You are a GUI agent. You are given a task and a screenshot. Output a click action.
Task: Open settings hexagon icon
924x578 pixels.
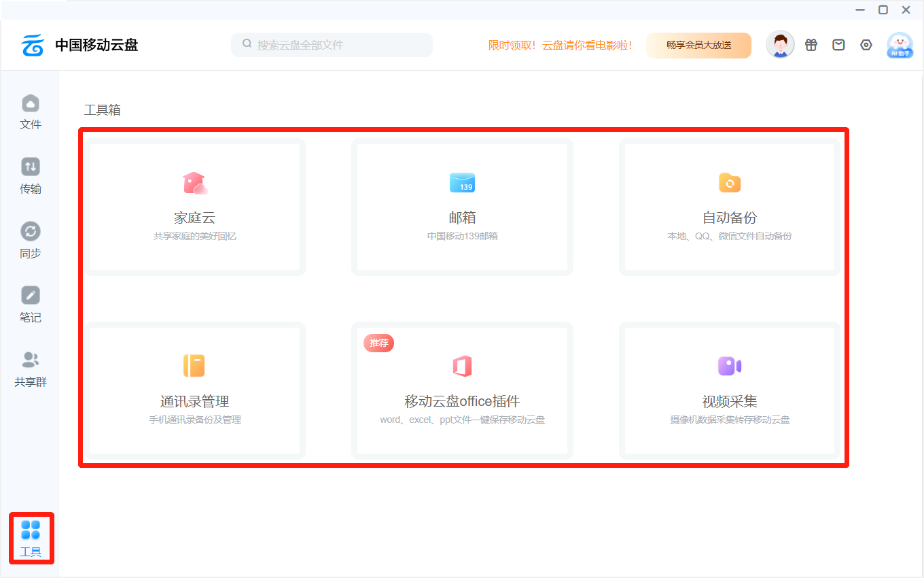866,45
